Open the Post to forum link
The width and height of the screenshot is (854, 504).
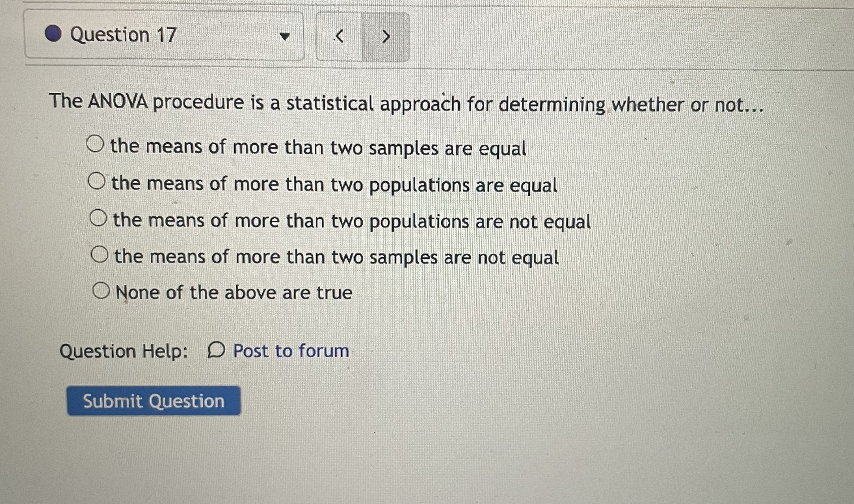[291, 351]
